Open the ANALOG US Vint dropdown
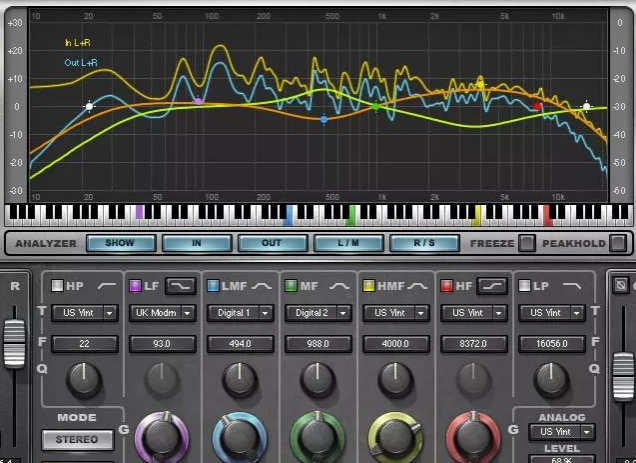The height and width of the screenshot is (463, 636). tap(562, 432)
